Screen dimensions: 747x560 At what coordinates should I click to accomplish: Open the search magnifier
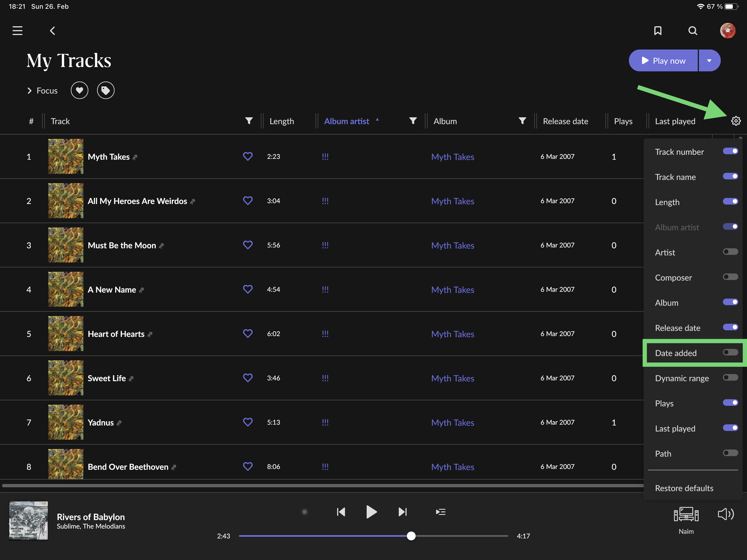tap(693, 31)
